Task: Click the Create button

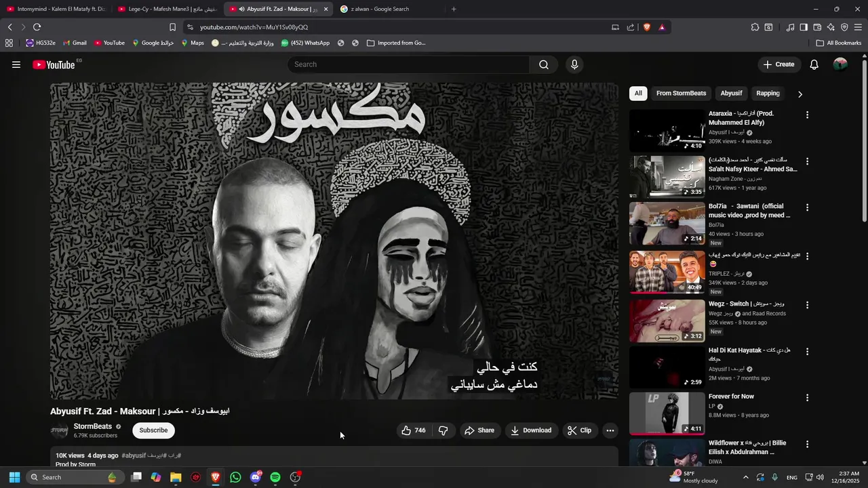Action: 778,64
